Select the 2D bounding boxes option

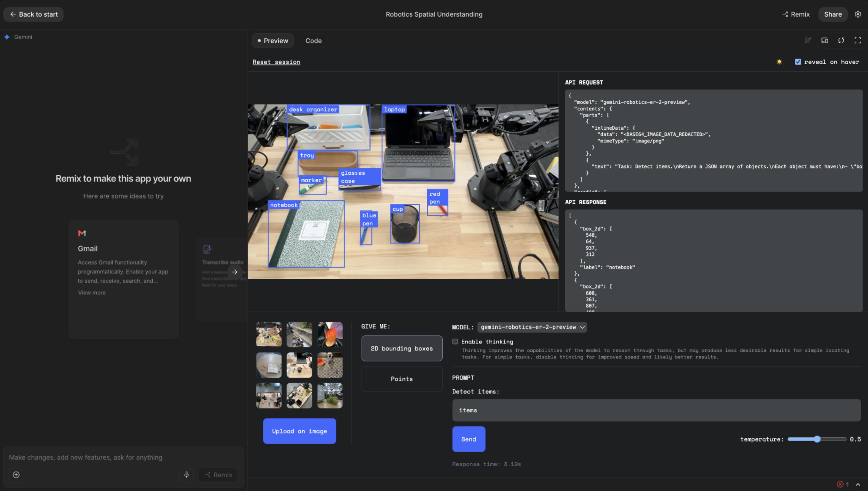point(402,348)
